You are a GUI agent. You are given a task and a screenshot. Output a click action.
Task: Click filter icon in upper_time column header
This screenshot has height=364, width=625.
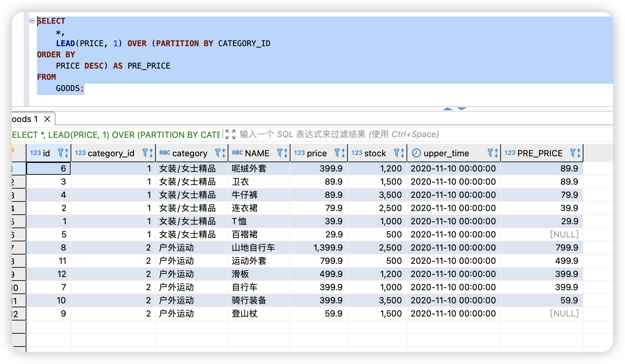[x=490, y=153]
